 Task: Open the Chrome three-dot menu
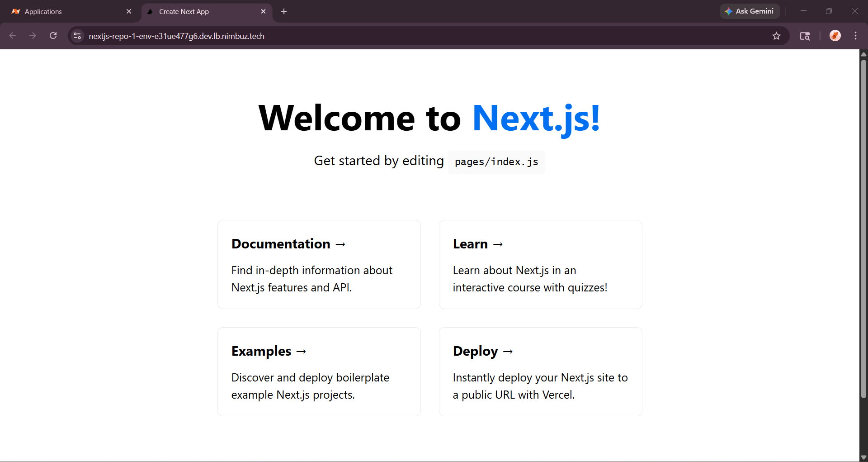point(855,36)
